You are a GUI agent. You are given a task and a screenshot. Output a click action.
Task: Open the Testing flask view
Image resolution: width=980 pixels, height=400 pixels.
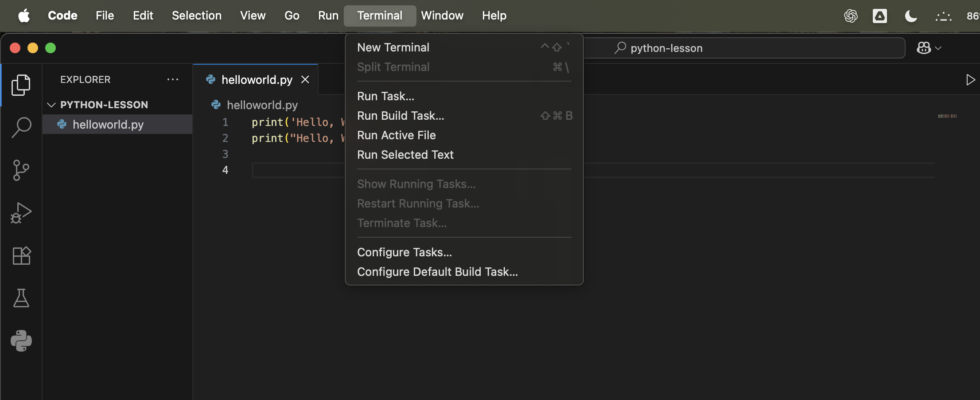coord(21,298)
